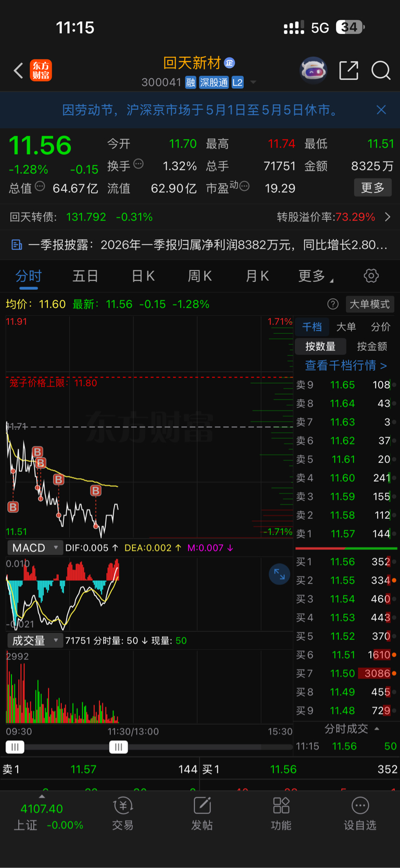Tap 卖9 row at 11.65
Image resolution: width=400 pixels, height=868 pixels.
click(x=346, y=385)
